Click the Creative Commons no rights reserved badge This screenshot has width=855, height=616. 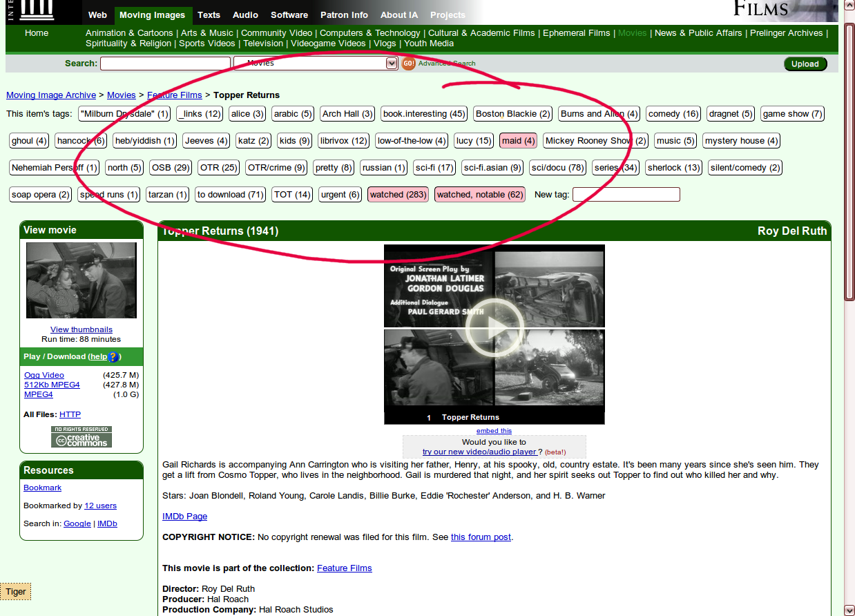point(81,437)
